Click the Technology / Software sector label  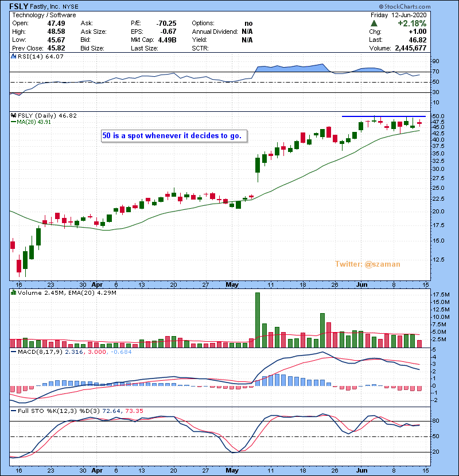pyautogui.click(x=44, y=15)
